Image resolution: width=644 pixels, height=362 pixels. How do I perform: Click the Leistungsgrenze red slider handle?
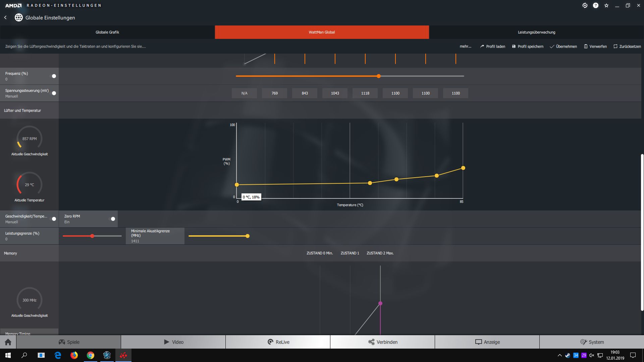(92, 236)
